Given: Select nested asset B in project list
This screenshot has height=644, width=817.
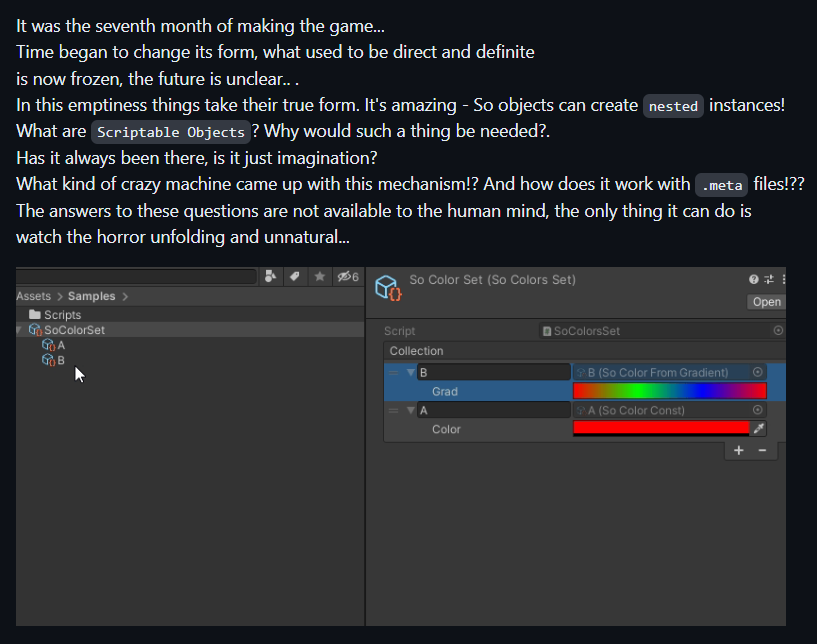Looking at the screenshot, I should click(54, 360).
